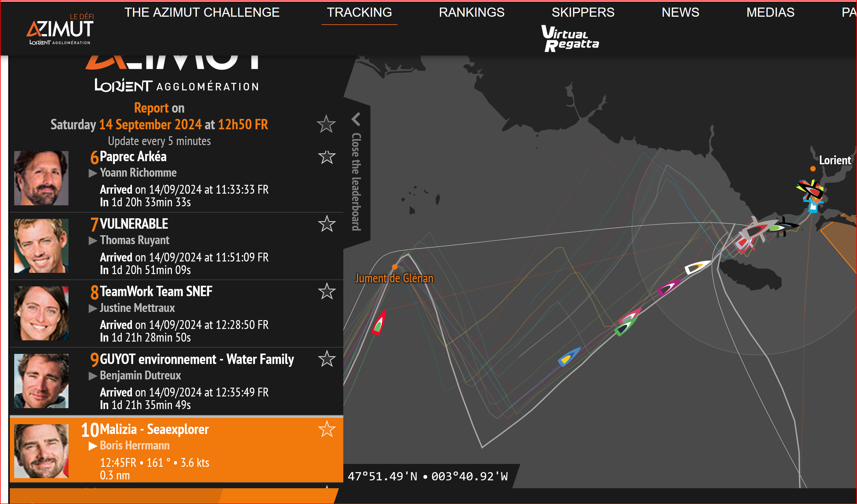Select Paprec Arkéa boat name

pyautogui.click(x=133, y=157)
